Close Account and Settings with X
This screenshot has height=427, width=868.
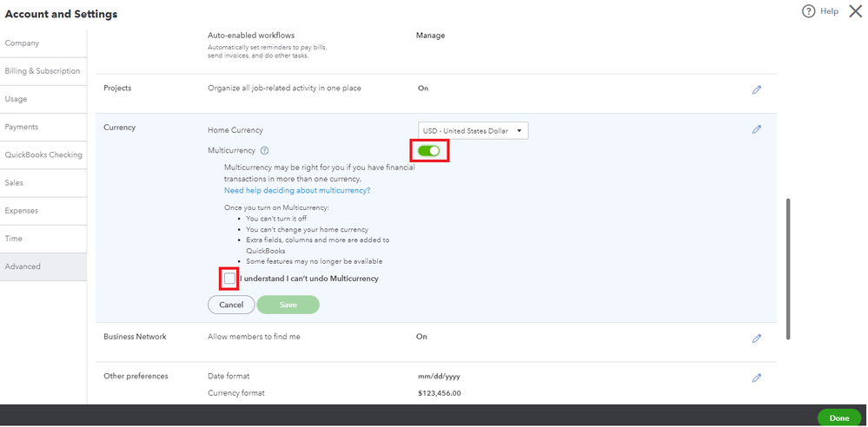coord(855,11)
